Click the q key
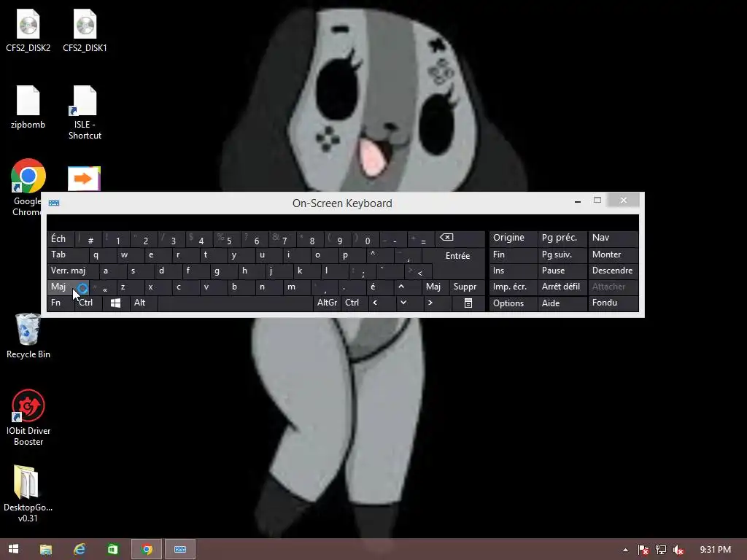 tap(102, 254)
